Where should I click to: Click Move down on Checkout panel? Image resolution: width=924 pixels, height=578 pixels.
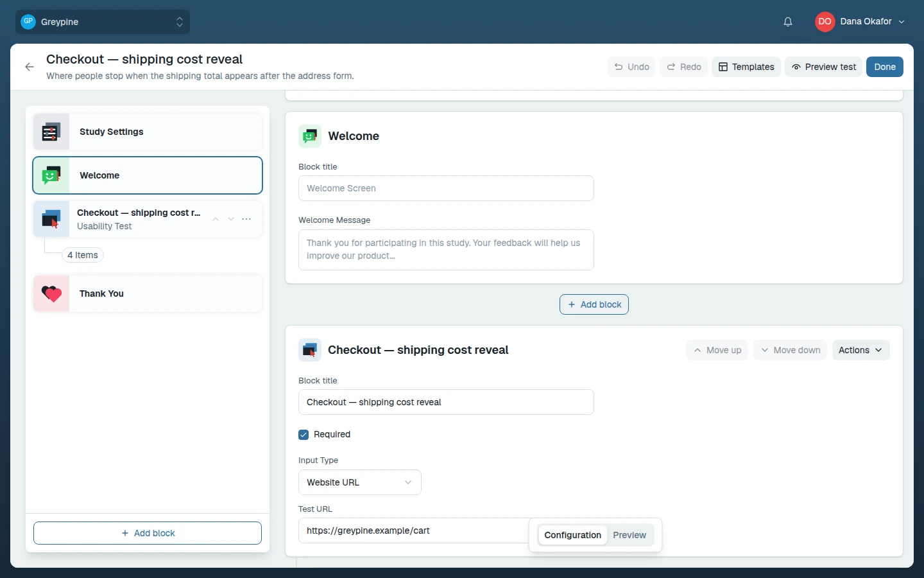791,350
